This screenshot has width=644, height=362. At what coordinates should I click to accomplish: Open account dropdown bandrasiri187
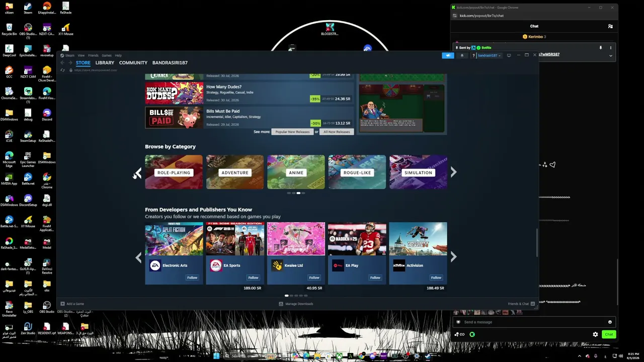coord(489,55)
